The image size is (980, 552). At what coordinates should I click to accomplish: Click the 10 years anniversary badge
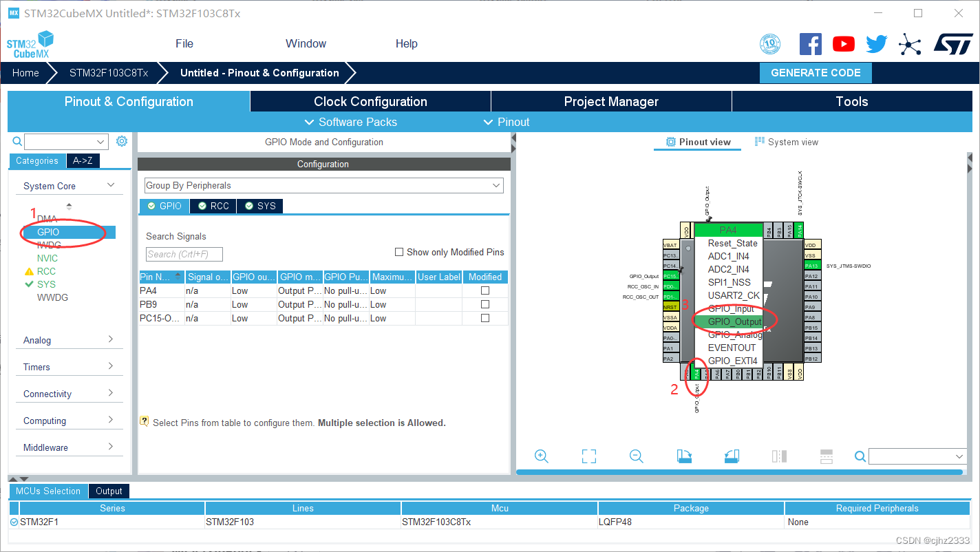pyautogui.click(x=770, y=44)
